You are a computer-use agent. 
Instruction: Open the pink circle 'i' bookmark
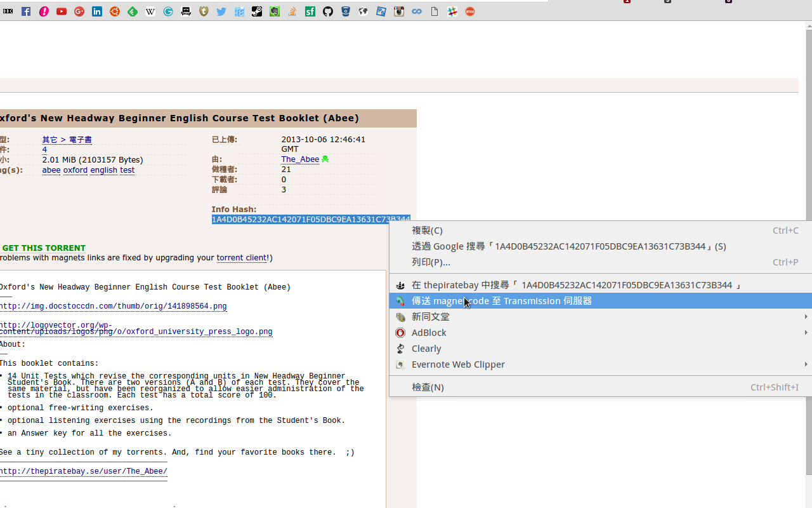pos(44,11)
